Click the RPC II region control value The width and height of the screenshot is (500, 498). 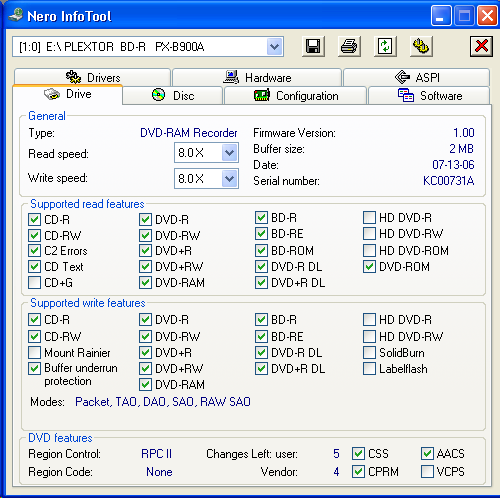click(156, 454)
